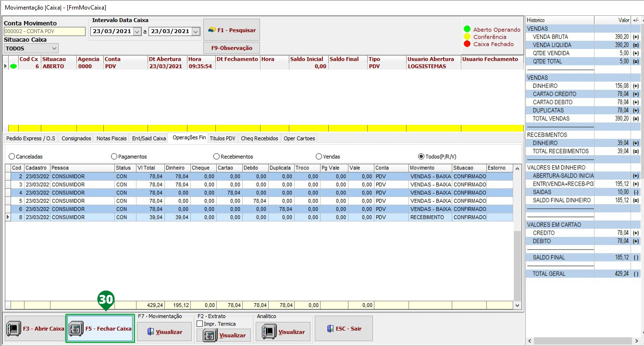
Task: Click the safe icon on Fechar Caixa
Action: click(x=76, y=329)
